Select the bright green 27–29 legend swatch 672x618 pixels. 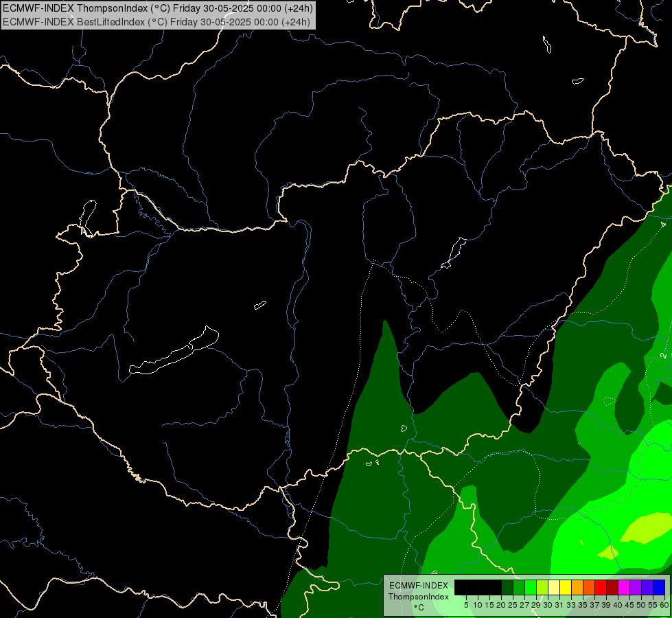(x=531, y=587)
